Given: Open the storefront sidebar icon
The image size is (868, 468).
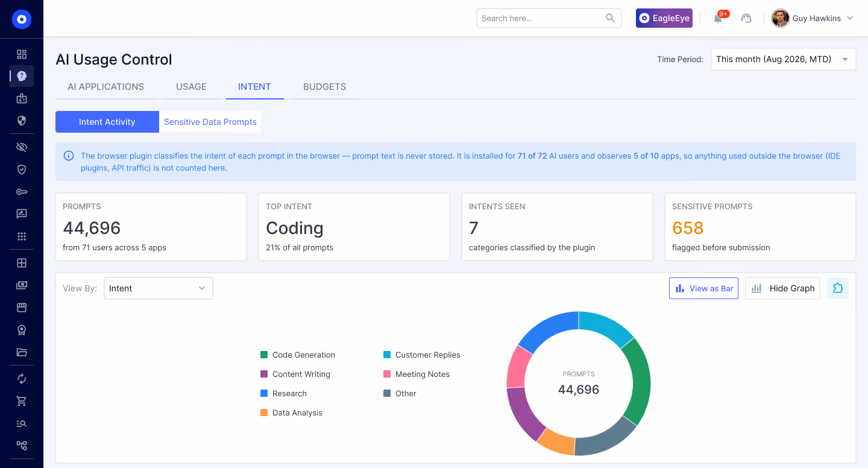Looking at the screenshot, I should pyautogui.click(x=22, y=308).
